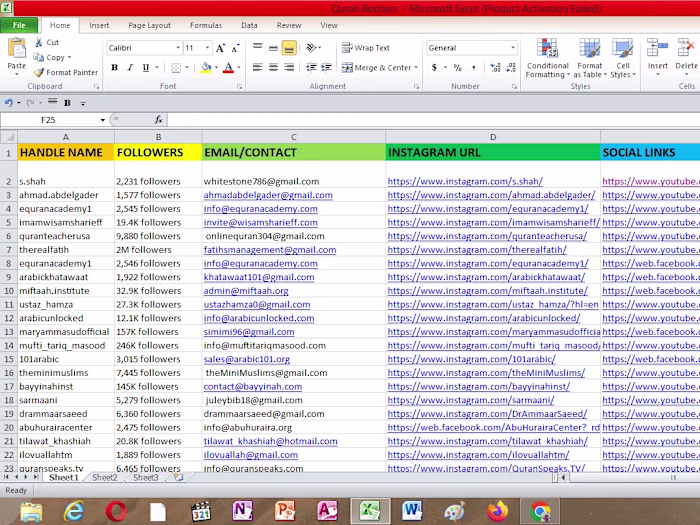Toggle Bold button in quick access toolbar
This screenshot has width=700, height=525.
pos(67,103)
